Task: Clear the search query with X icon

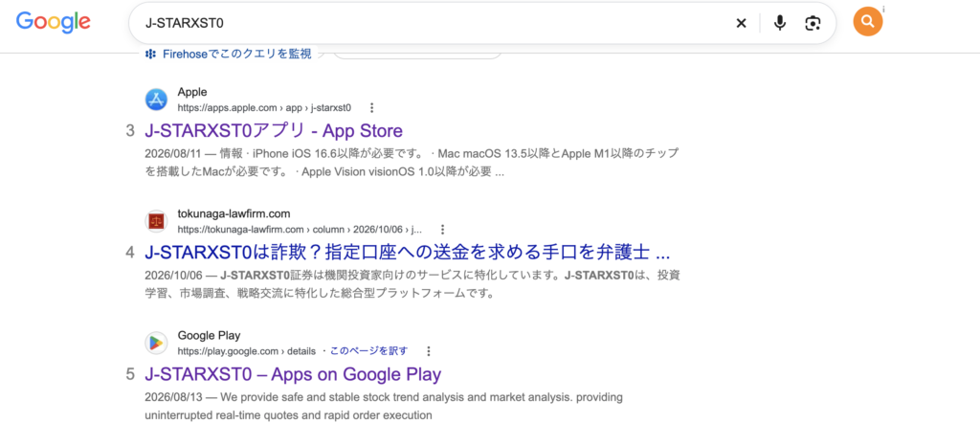Action: click(x=742, y=23)
